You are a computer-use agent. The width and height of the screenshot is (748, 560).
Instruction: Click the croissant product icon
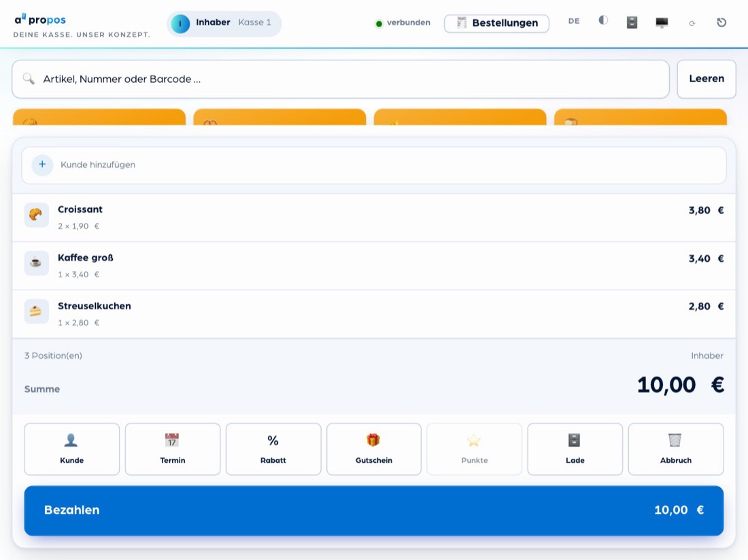point(36,215)
